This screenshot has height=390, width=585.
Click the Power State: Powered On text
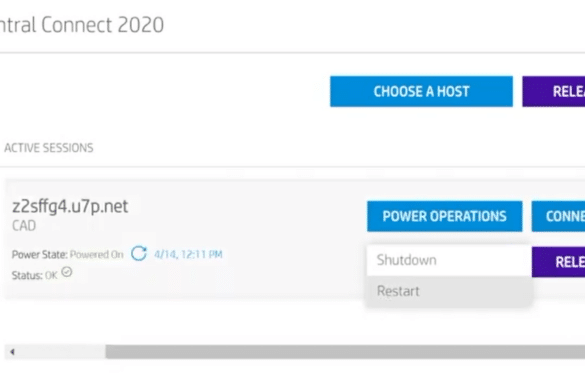[68, 255]
